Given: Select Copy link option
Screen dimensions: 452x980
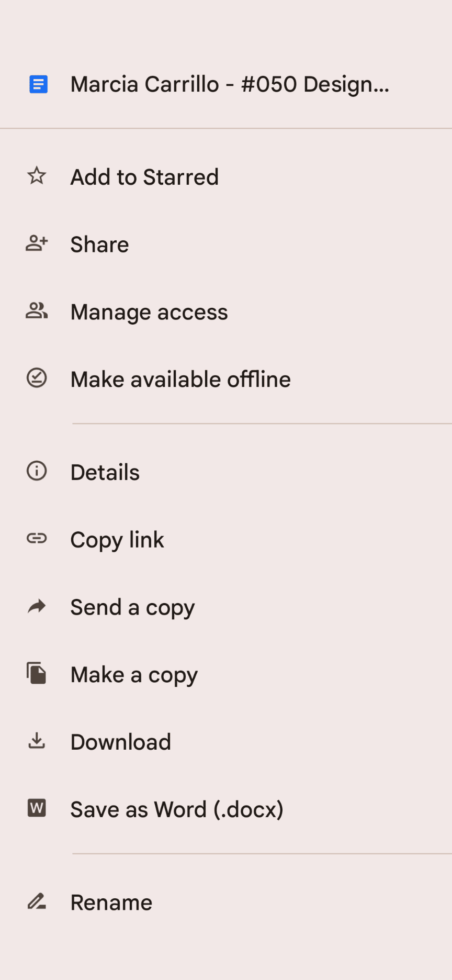Looking at the screenshot, I should (x=117, y=540).
